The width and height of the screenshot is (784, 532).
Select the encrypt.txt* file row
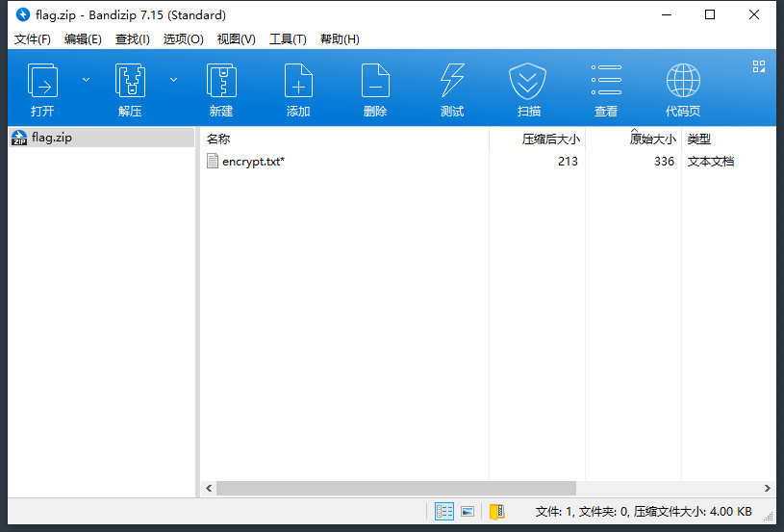pyautogui.click(x=488, y=161)
